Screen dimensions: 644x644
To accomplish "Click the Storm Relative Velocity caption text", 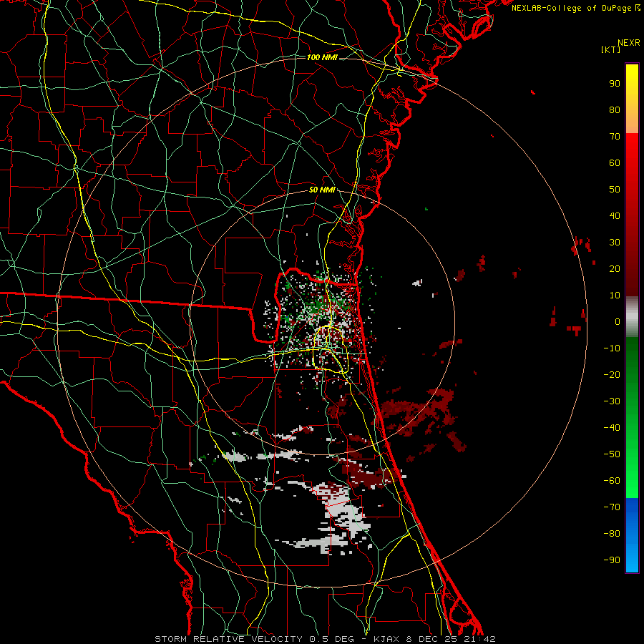I will (x=325, y=639).
